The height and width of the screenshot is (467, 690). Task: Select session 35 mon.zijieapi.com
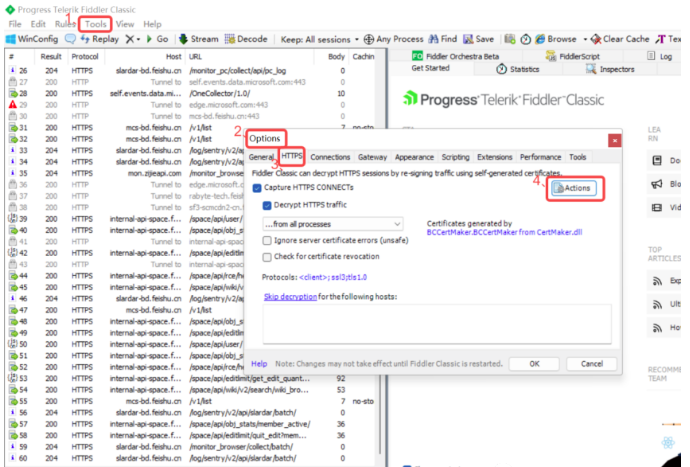126,173
